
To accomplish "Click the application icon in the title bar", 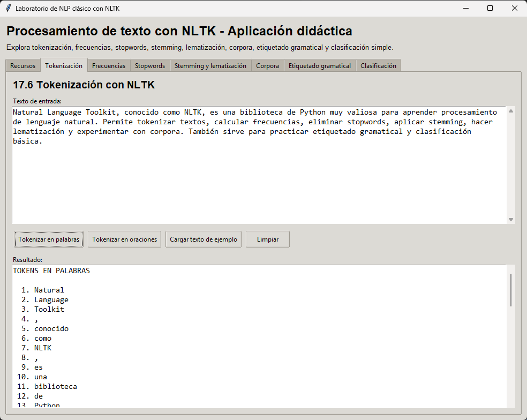I will (10, 8).
